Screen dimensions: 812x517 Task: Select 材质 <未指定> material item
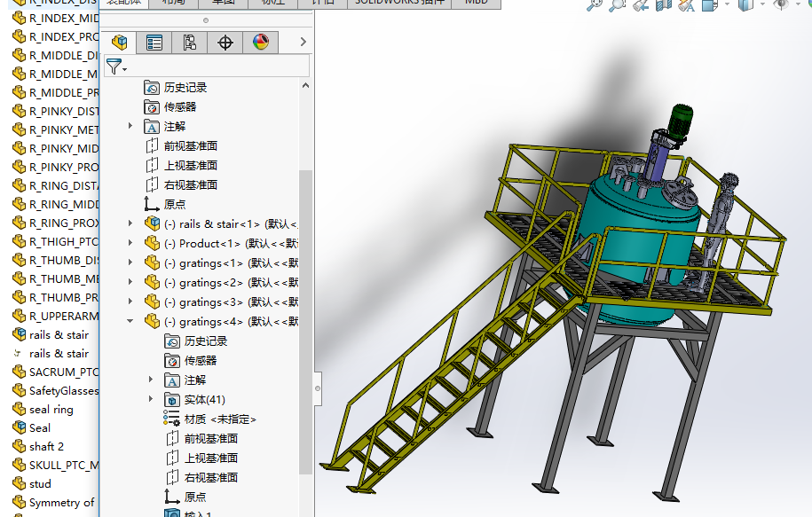pyautogui.click(x=219, y=419)
